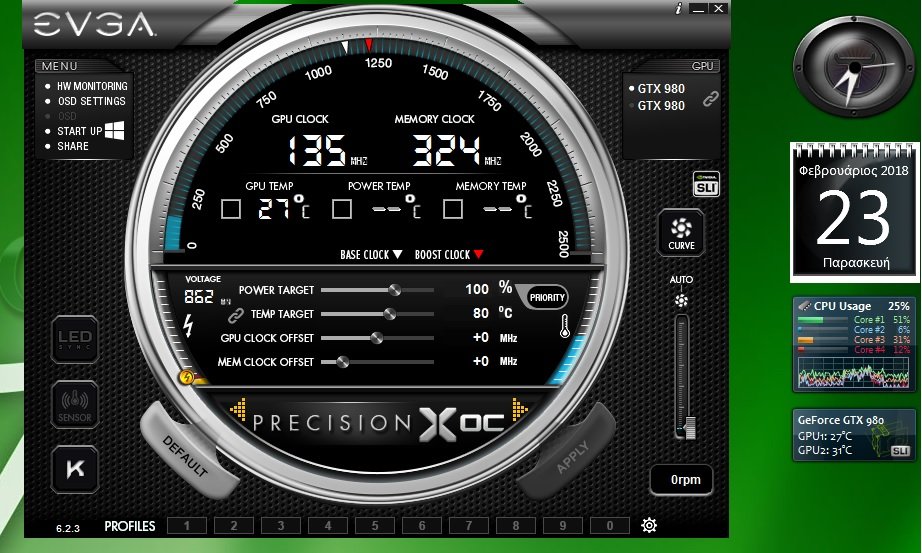Select profile slot 5
The height and width of the screenshot is (553, 922).
[x=375, y=525]
